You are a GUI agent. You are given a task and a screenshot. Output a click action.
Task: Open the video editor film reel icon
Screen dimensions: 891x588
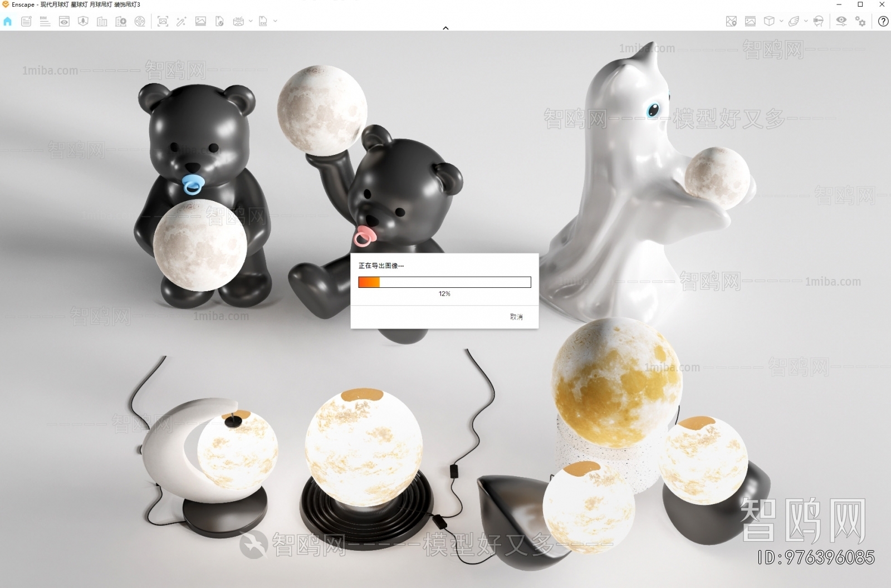click(140, 22)
